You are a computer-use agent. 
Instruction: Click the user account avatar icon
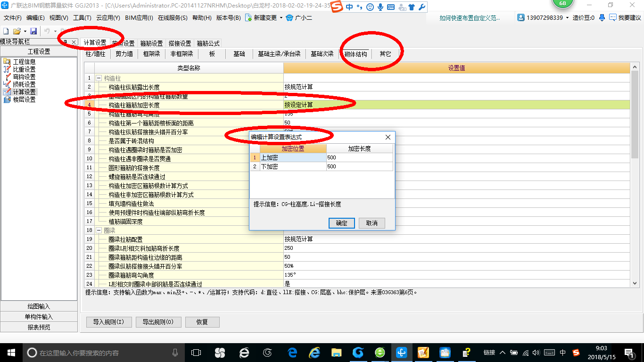pos(521,17)
